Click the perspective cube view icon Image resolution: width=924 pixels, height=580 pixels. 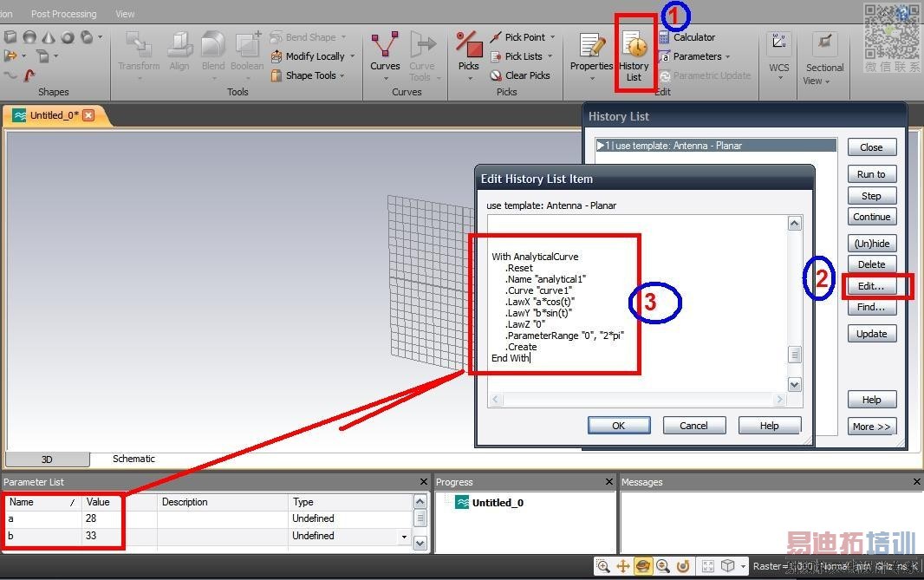[x=728, y=566]
